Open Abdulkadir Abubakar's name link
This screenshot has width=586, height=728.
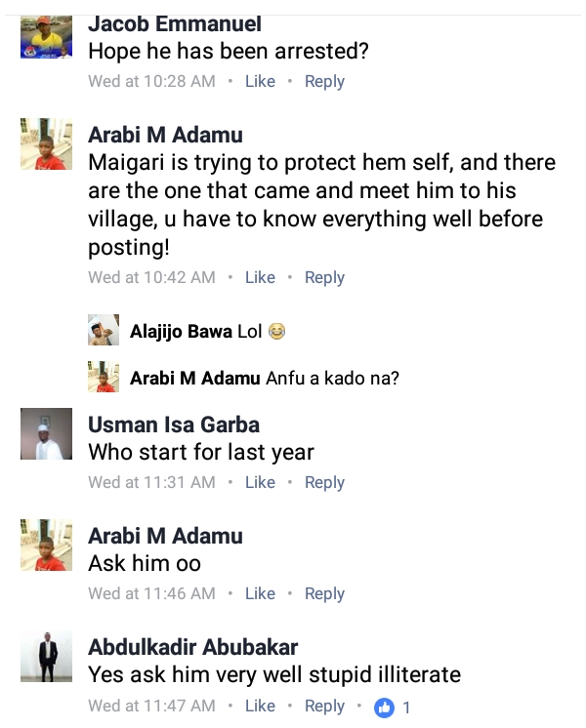coord(193,647)
